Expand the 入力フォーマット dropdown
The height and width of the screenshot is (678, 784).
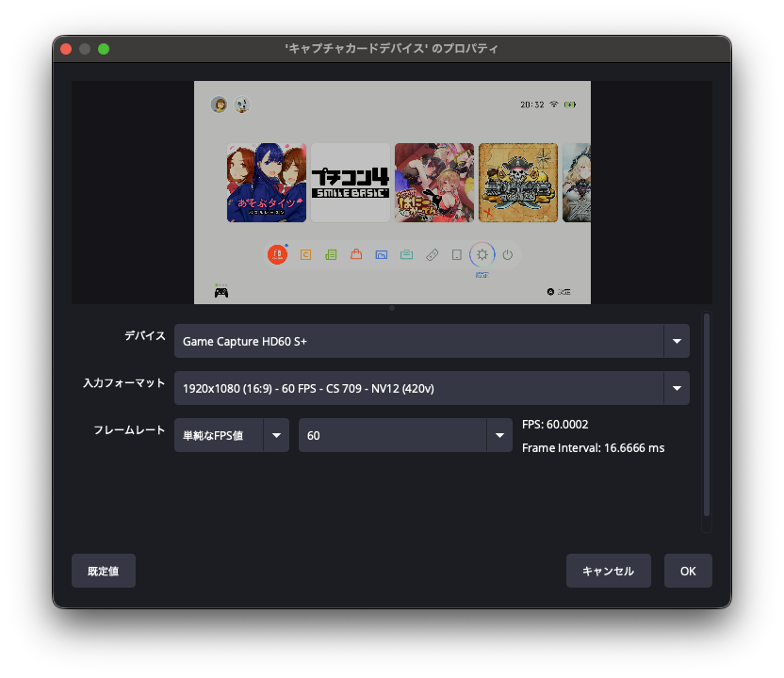[432, 387]
